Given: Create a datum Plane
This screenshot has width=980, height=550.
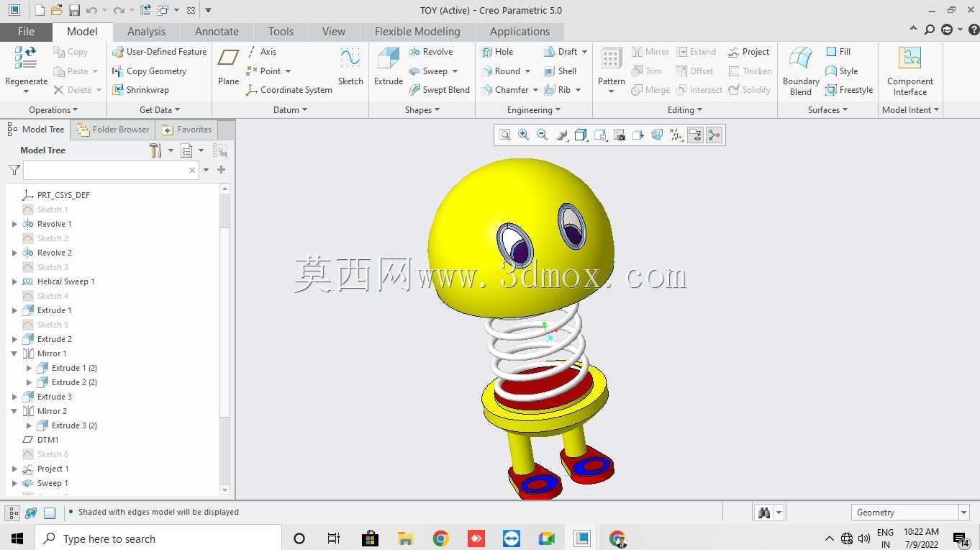Looking at the screenshot, I should (229, 67).
